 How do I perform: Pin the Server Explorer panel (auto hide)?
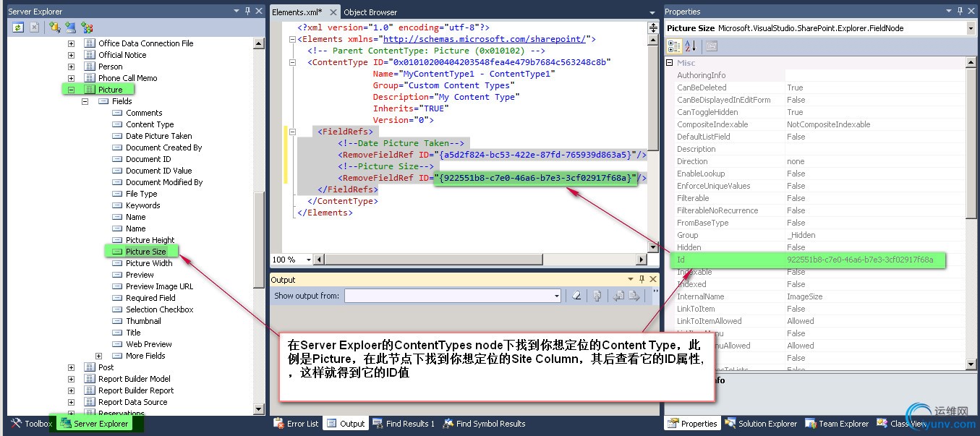click(247, 11)
